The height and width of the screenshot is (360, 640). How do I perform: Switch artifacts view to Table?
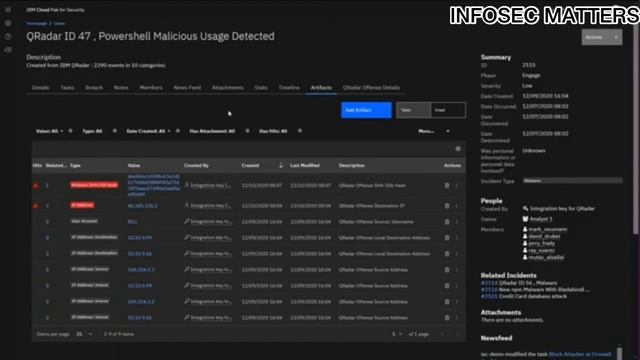click(x=413, y=110)
